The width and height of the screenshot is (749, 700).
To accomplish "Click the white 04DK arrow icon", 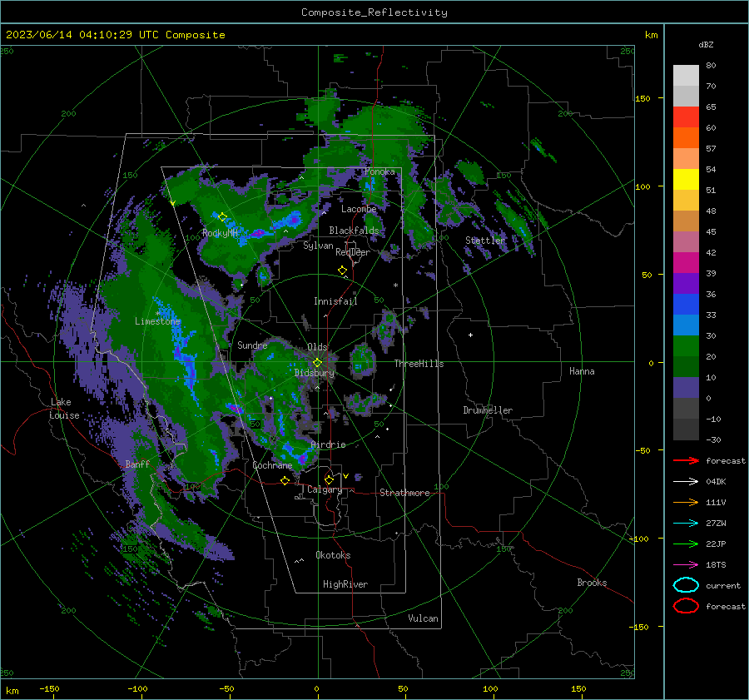I will tap(686, 481).
